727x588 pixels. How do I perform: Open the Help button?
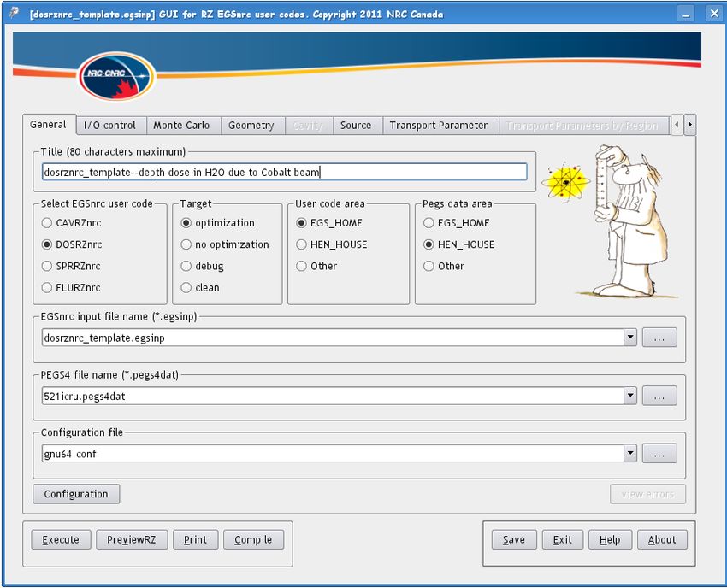tap(610, 540)
